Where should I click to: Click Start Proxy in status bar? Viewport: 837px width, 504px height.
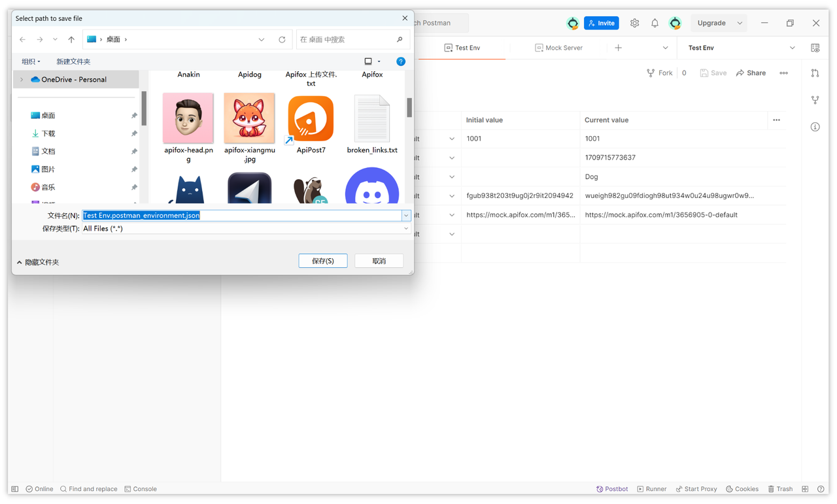tap(696, 489)
